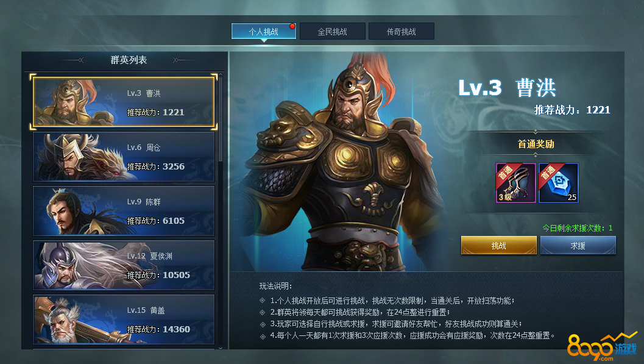Viewport: 644px width, 364px height.
Task: Click 夏侯渊's portrait in the list
Action: (78, 265)
